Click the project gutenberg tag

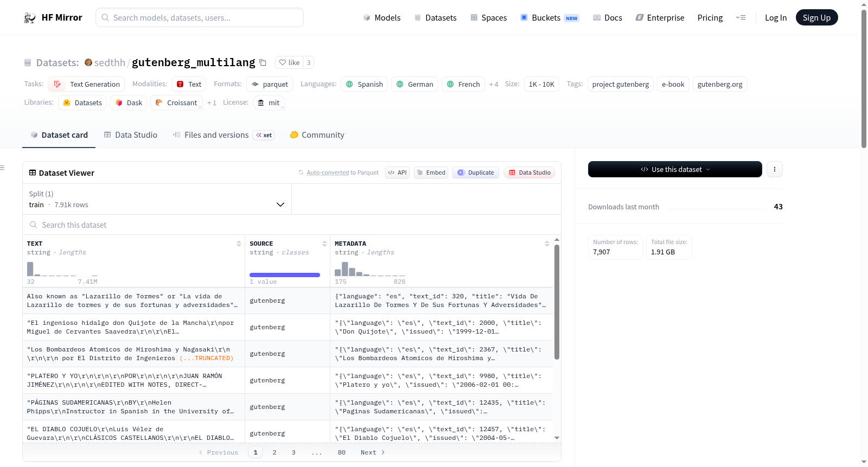click(x=621, y=84)
